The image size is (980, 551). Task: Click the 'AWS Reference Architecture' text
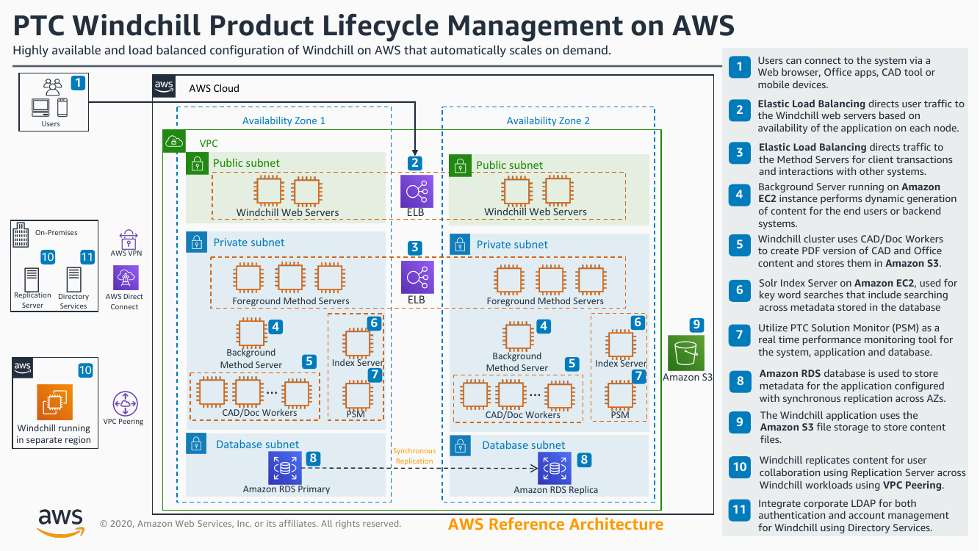(x=555, y=524)
